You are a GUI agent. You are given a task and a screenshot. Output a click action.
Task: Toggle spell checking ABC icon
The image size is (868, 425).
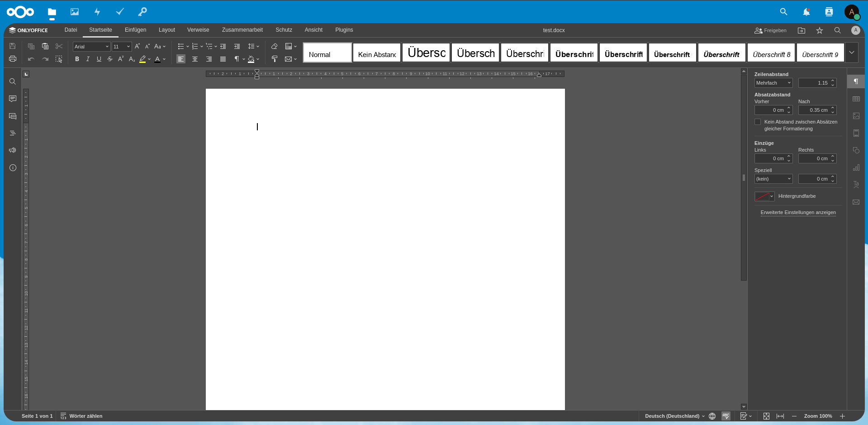[x=726, y=416]
